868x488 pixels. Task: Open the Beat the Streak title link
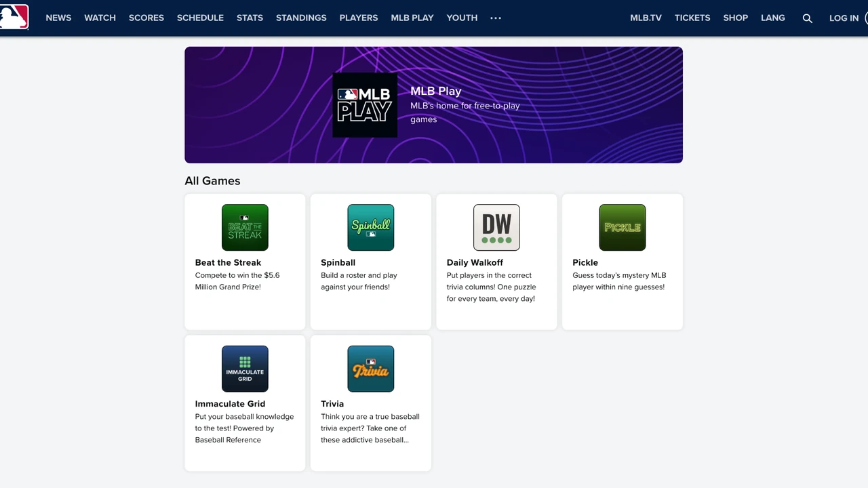[x=228, y=262]
